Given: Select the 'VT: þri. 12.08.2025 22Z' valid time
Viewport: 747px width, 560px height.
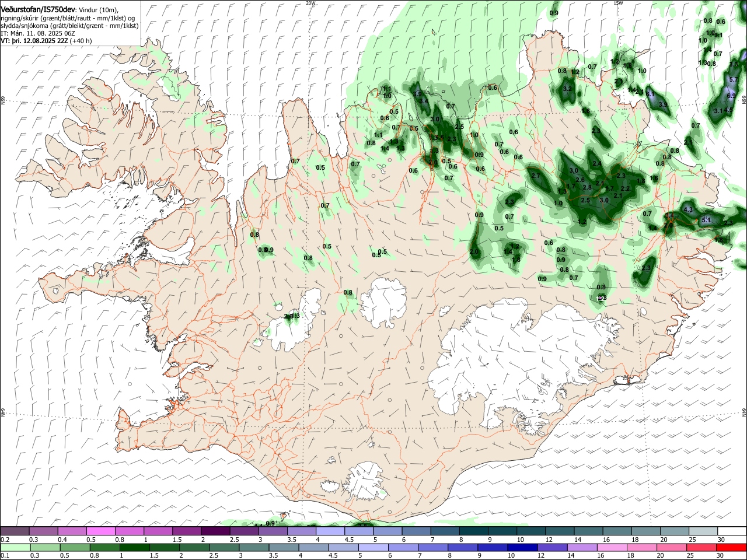Looking at the screenshot, I should [x=34, y=41].
